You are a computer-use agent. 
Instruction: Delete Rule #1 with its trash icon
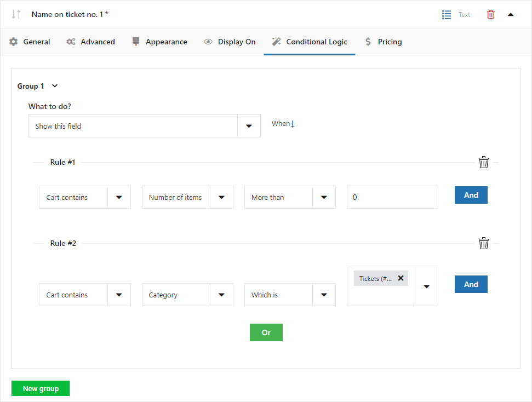coord(483,162)
